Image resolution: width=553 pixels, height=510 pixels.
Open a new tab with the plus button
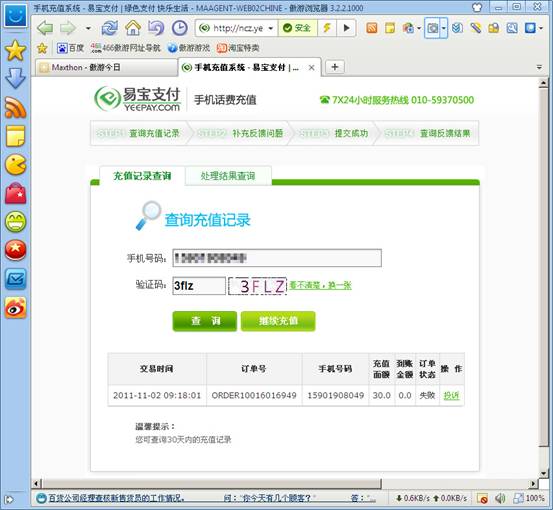[335, 67]
